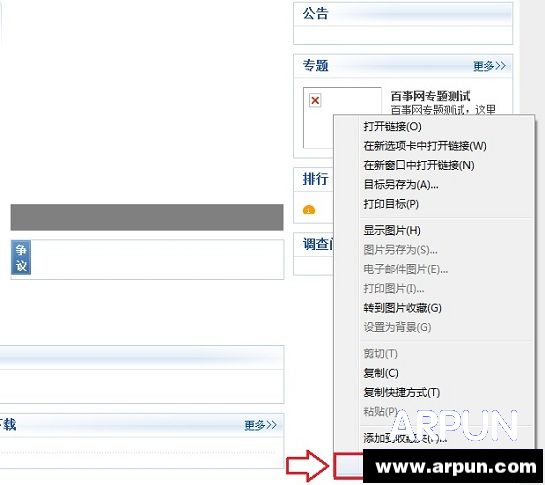
Task: Click the gray banner bar
Action: pos(147,217)
